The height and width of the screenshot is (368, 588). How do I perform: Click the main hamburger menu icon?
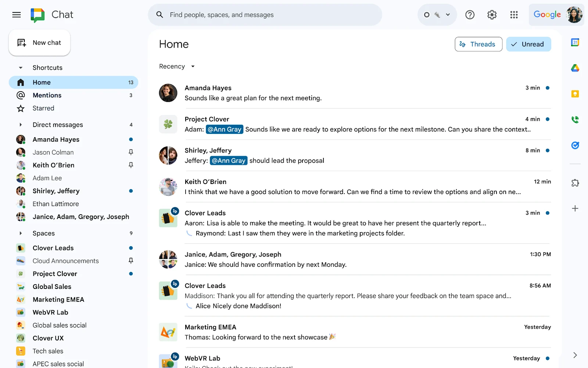[16, 15]
